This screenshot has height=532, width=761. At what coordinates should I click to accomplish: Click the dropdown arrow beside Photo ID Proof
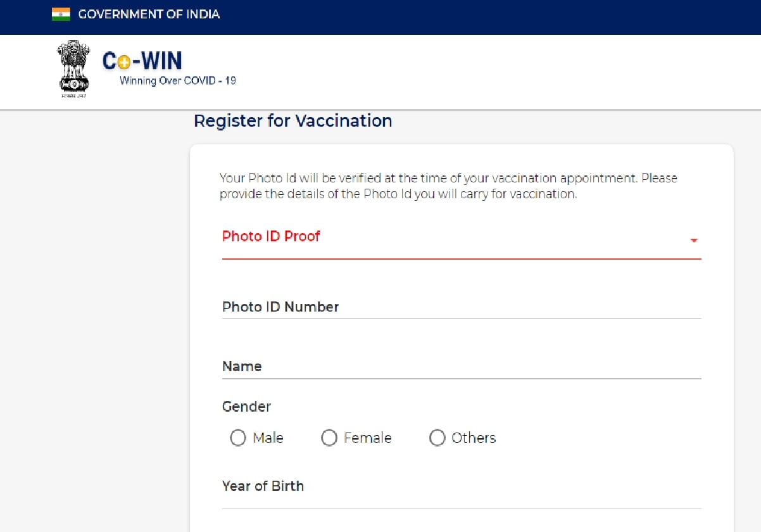point(694,240)
